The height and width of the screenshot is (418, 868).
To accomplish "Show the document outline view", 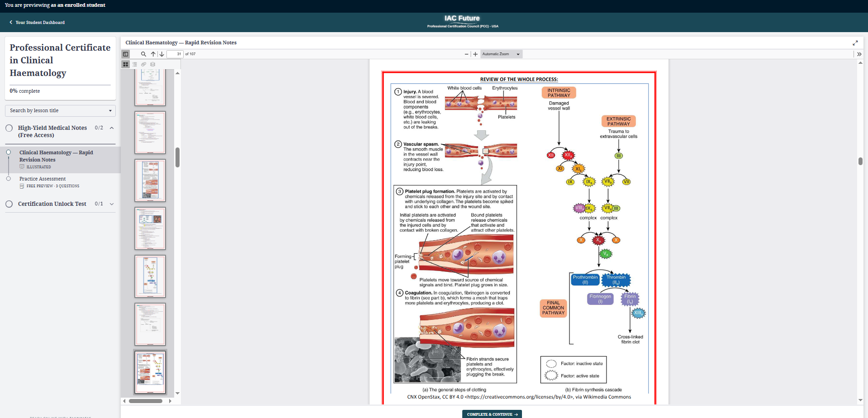I will pyautogui.click(x=135, y=65).
